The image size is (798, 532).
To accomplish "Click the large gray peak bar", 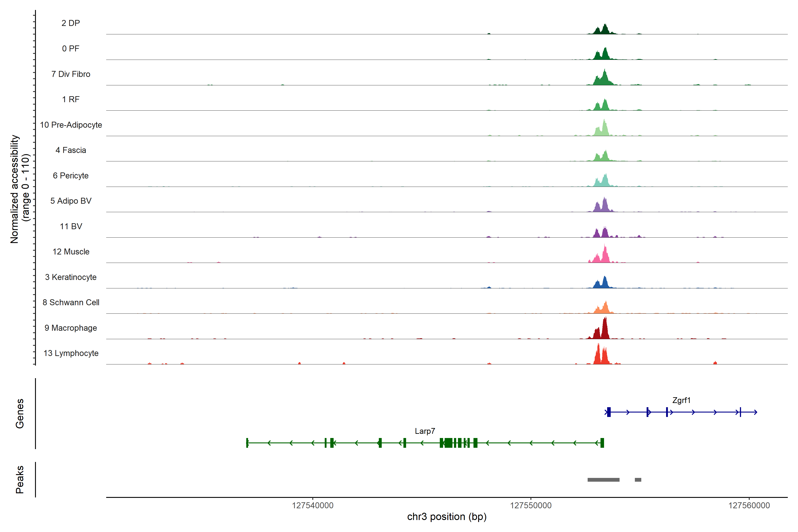I will [x=603, y=480].
